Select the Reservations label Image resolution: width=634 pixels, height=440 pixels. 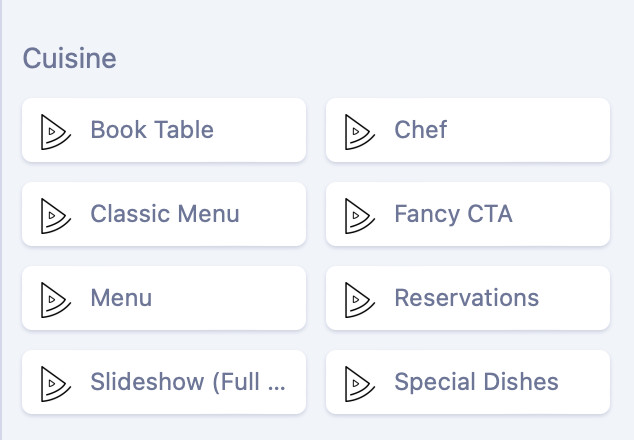[x=466, y=298]
